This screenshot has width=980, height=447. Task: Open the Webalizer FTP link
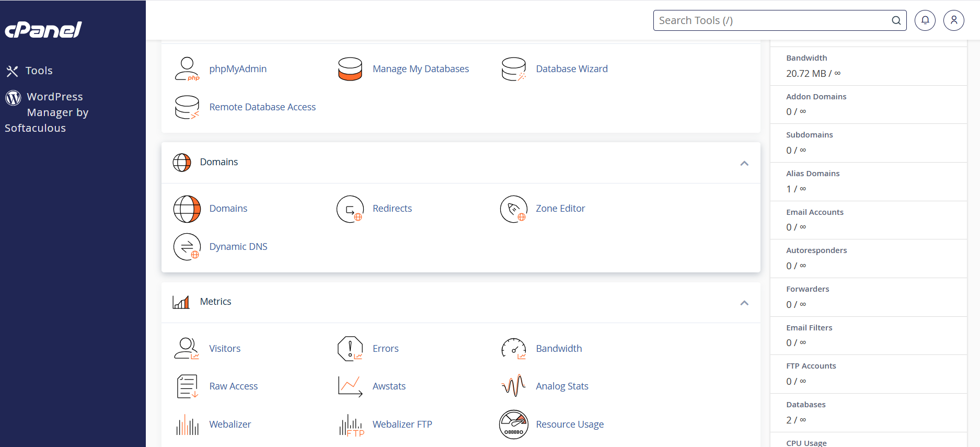coord(402,425)
